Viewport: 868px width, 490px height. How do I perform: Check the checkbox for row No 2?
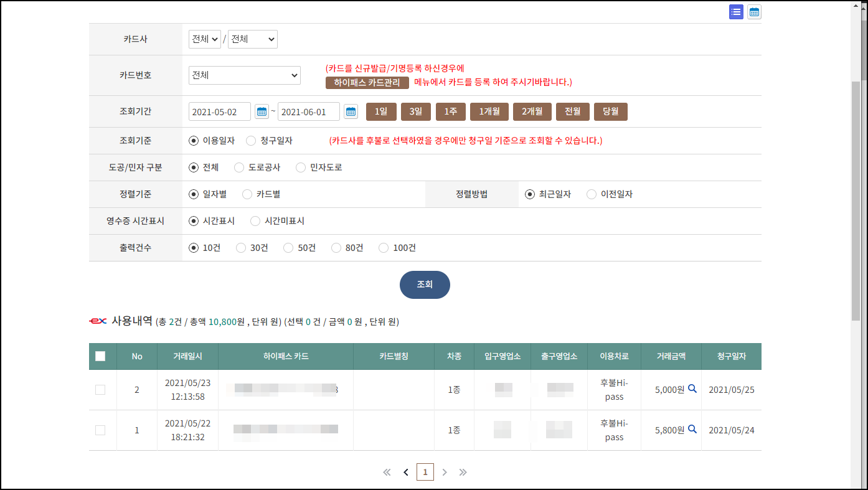tap(100, 390)
